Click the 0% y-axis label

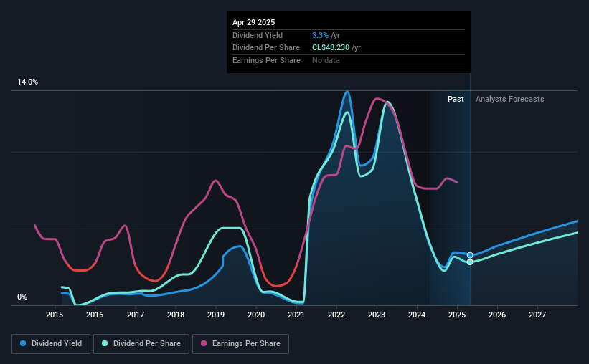(x=22, y=297)
